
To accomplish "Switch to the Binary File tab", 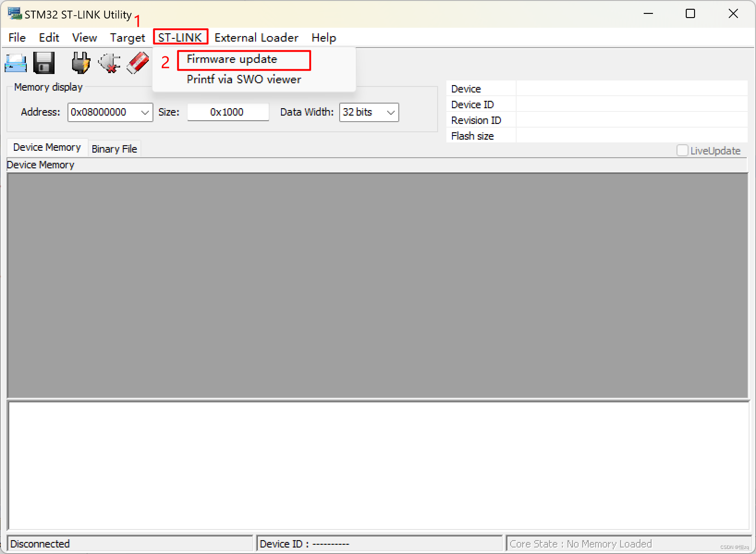I will coord(114,148).
